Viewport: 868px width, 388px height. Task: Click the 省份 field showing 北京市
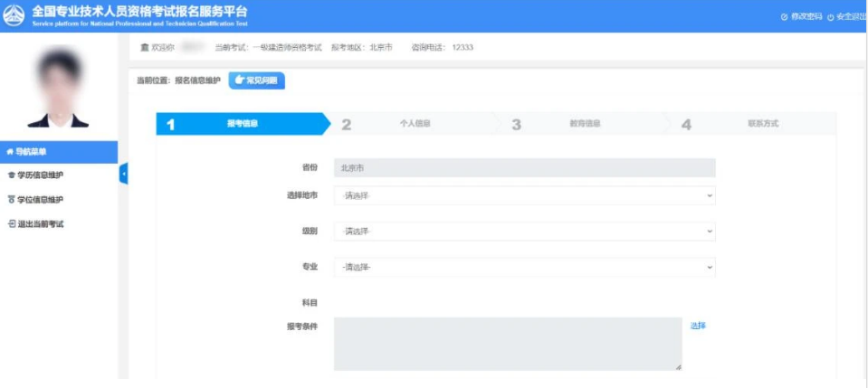tap(524, 168)
